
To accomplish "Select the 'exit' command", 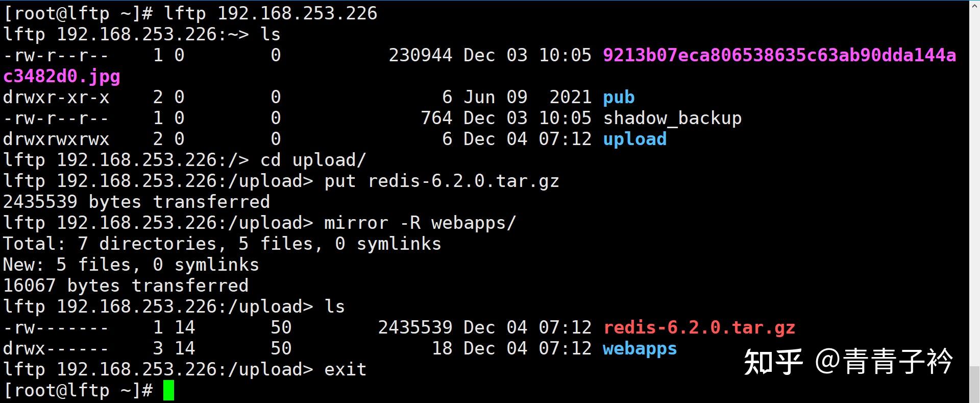I will [x=346, y=370].
